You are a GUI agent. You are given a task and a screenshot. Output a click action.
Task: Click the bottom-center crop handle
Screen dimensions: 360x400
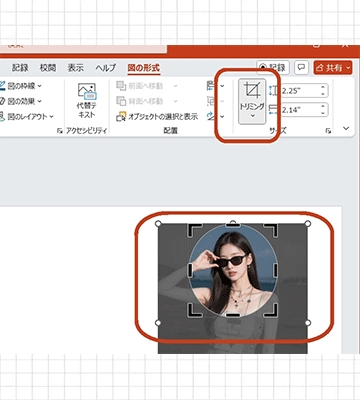click(233, 315)
